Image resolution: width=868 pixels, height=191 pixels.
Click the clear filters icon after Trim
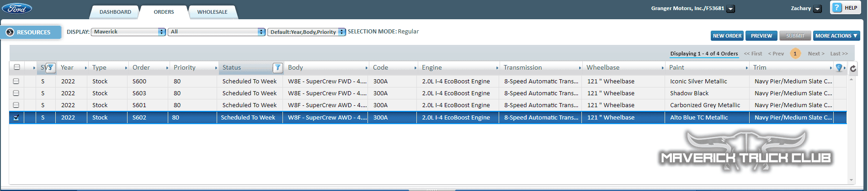(839, 67)
